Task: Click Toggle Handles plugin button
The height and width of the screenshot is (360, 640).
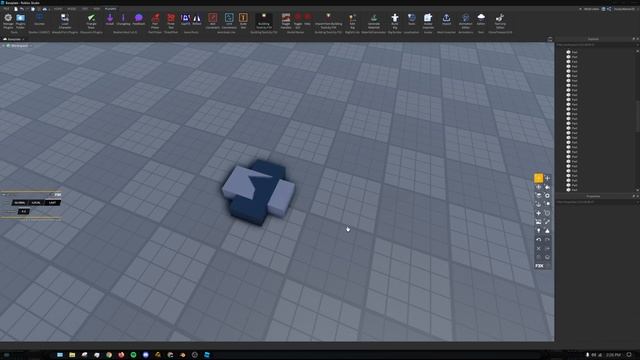Action: tap(286, 20)
